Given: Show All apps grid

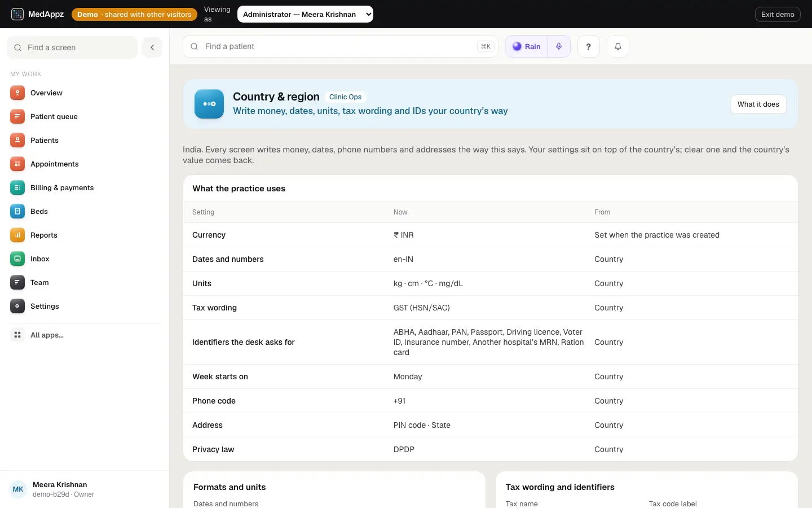Looking at the screenshot, I should [85, 335].
